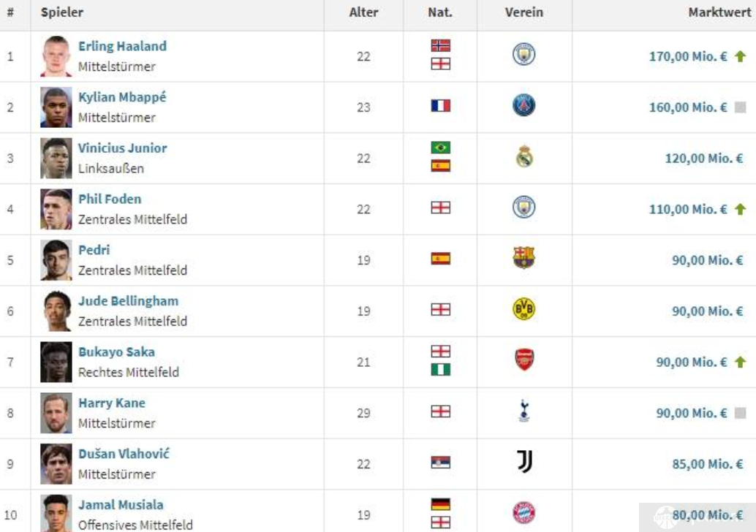Click green up arrow beside Phil Foden's value
Image resolution: width=756 pixels, height=532 pixels.
pyautogui.click(x=740, y=209)
